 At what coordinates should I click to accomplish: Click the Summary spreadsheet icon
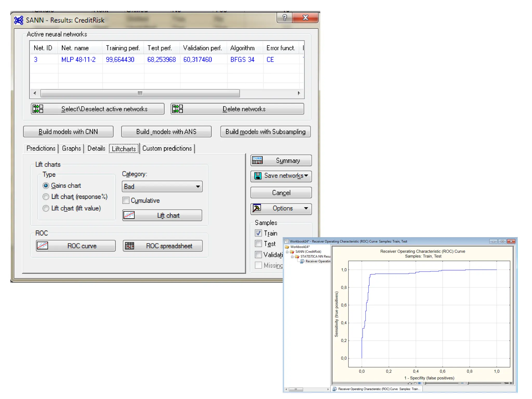click(x=257, y=161)
